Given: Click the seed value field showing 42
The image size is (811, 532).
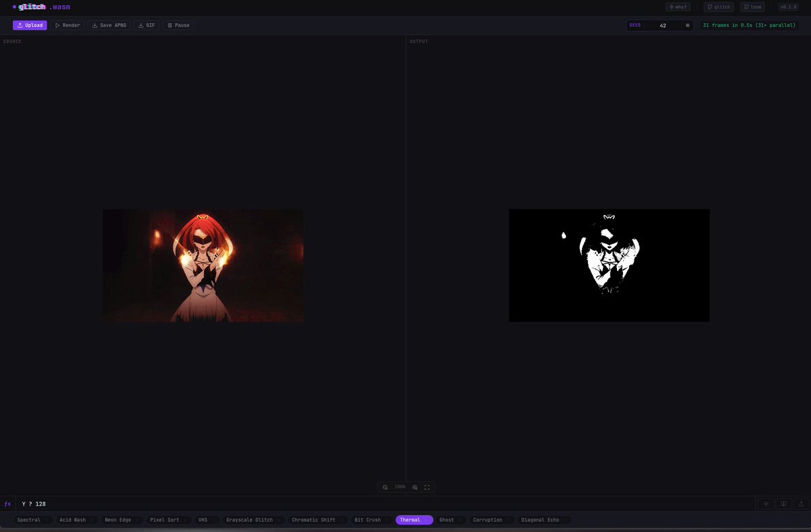Looking at the screenshot, I should coord(662,25).
